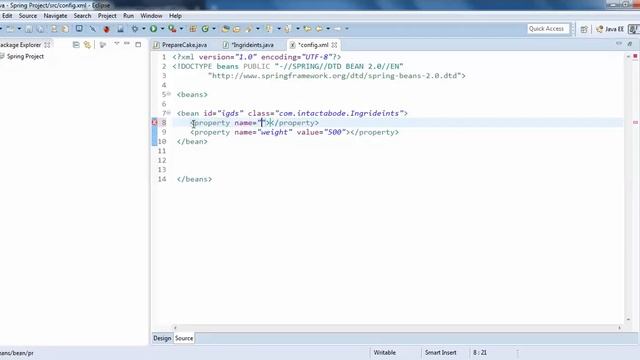The width and height of the screenshot is (640, 360).
Task: Click the error marker on line 8
Action: [154, 122]
